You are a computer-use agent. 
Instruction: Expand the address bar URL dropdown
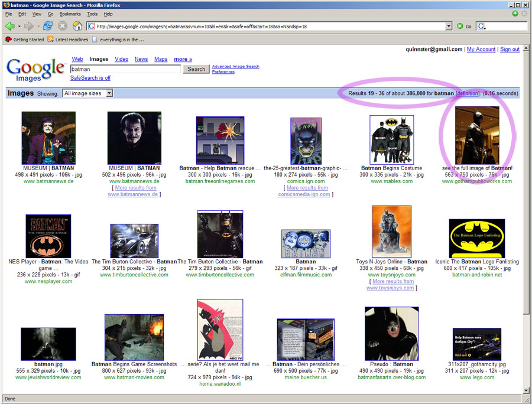449,26
